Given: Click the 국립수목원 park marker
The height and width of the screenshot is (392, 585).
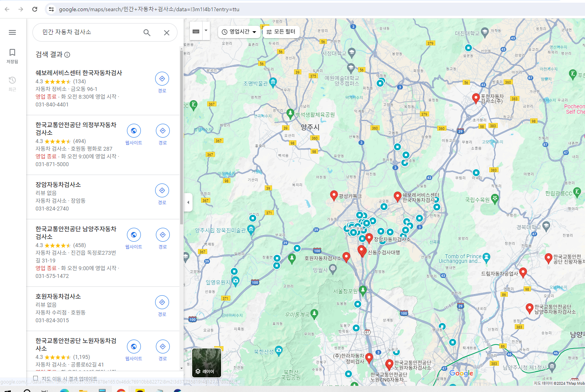Looking at the screenshot, I should coord(495,199).
